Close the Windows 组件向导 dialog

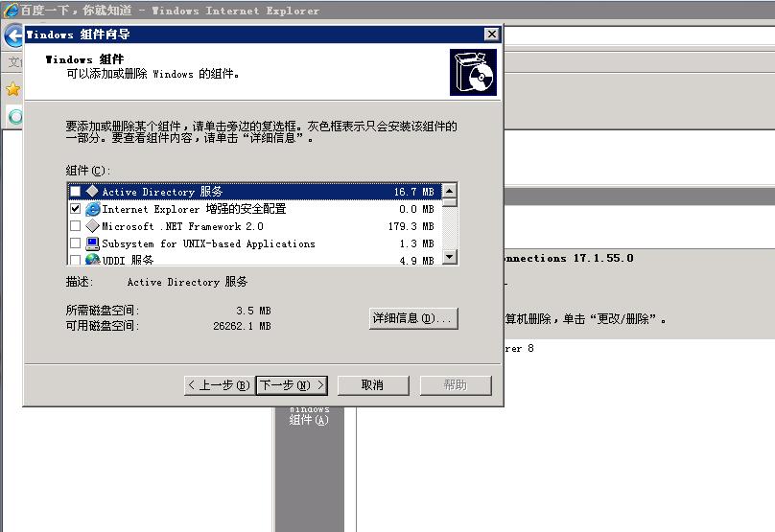492,35
